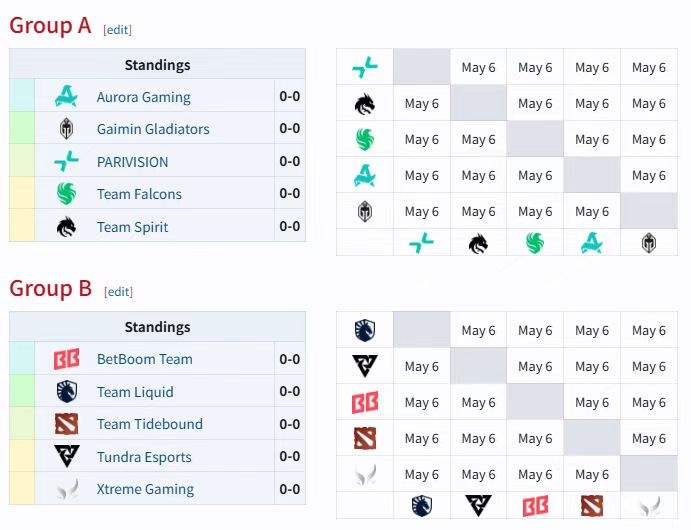Image resolution: width=691 pixels, height=530 pixels.
Task: Open the edit link next to Group A
Action: click(117, 30)
